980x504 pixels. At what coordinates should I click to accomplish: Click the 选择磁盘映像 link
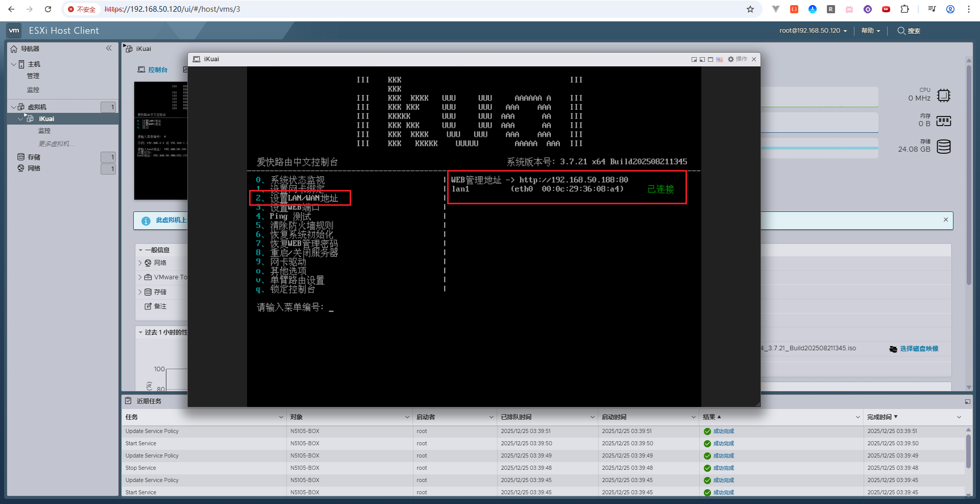pyautogui.click(x=919, y=349)
